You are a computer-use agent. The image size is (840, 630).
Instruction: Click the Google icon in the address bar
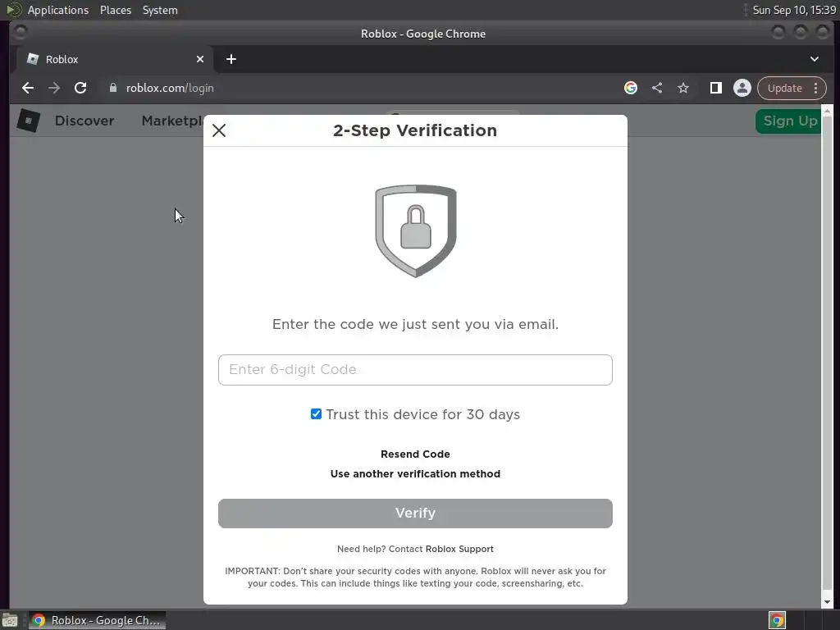tap(631, 88)
